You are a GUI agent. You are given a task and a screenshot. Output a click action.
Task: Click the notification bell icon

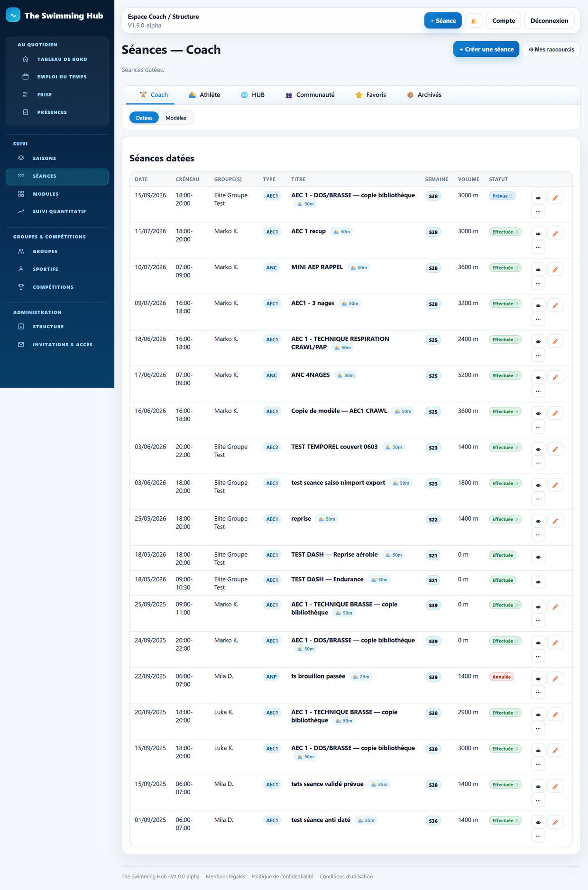tap(474, 21)
